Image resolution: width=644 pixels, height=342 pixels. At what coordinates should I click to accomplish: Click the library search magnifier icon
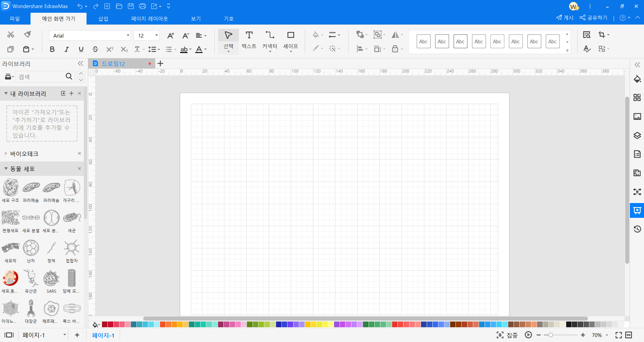[69, 77]
